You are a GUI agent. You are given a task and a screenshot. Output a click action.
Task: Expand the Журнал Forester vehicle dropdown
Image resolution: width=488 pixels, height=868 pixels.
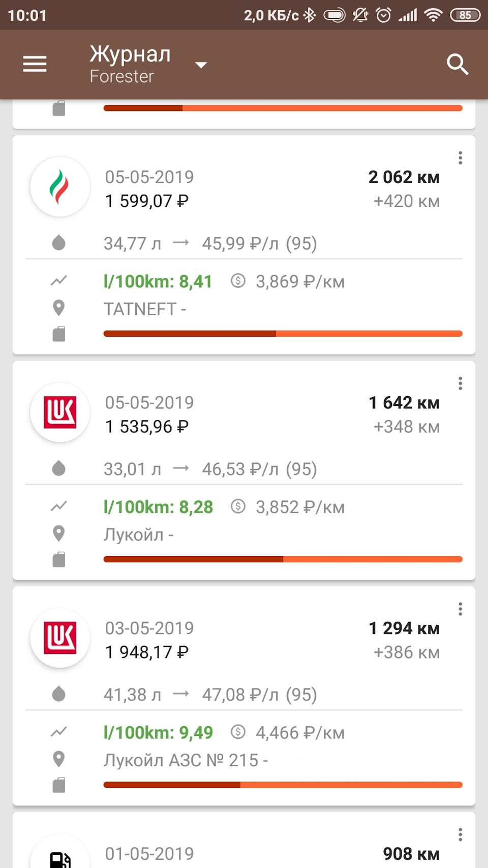tap(201, 65)
